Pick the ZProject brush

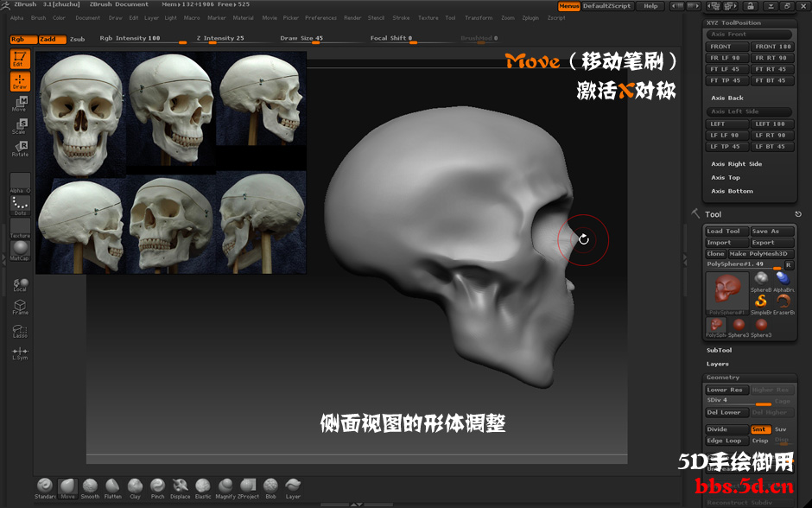point(248,488)
